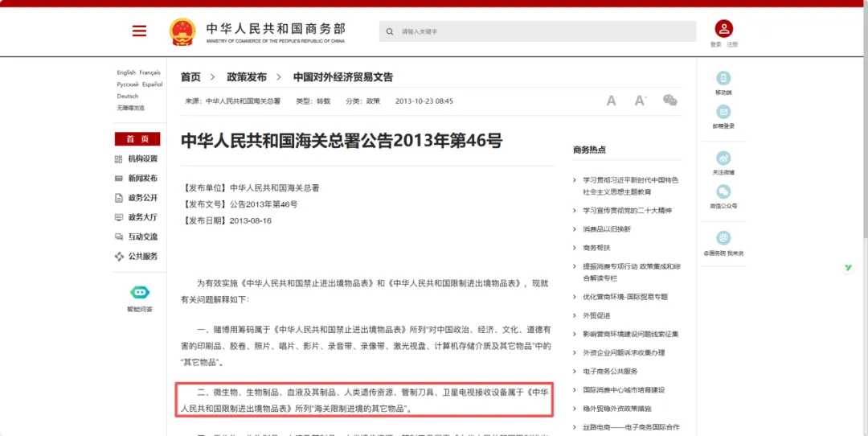
Task: Switch language to Deutsch
Action: coord(127,97)
